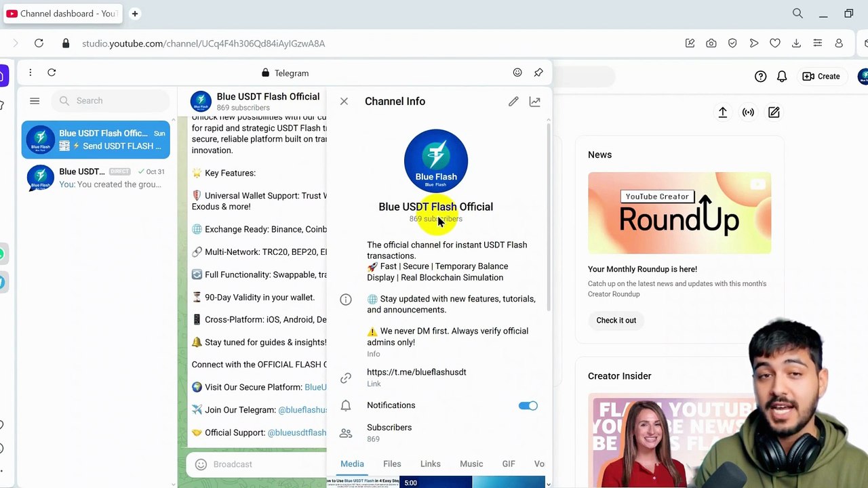Viewport: 868px width, 488px height.
Task: Open Telegram panel three-dot menu
Action: 30,73
